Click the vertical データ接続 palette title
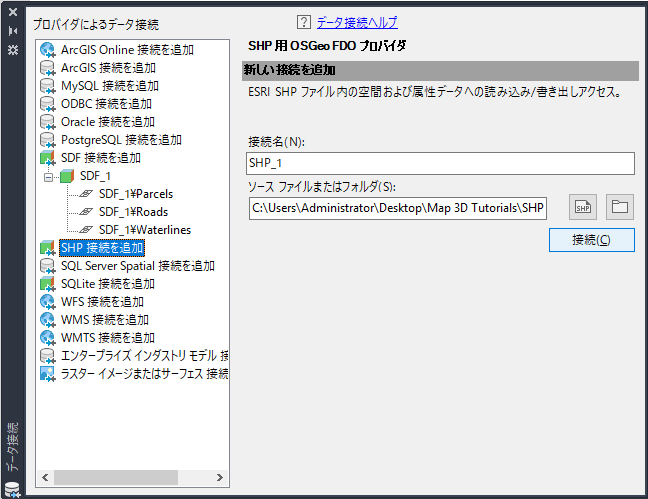Viewport: 648px width, 499px height. 13,447
